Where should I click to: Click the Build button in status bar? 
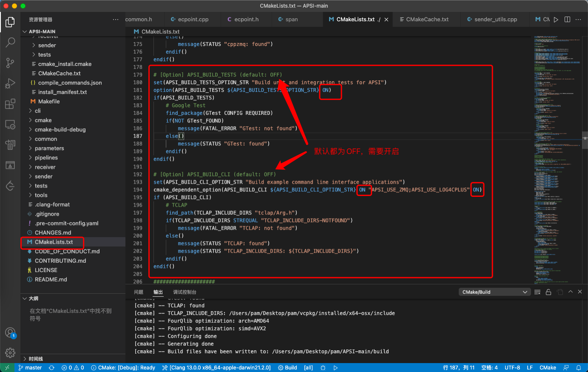287,368
